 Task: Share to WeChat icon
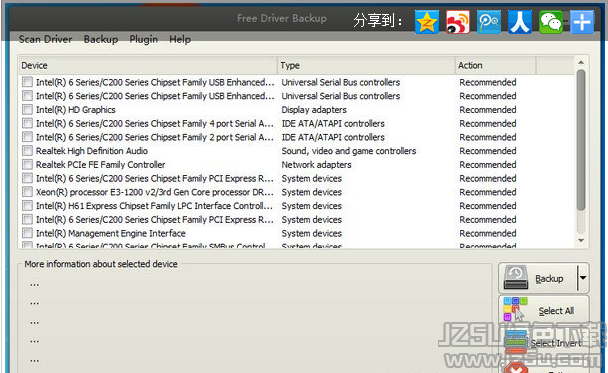tap(551, 22)
